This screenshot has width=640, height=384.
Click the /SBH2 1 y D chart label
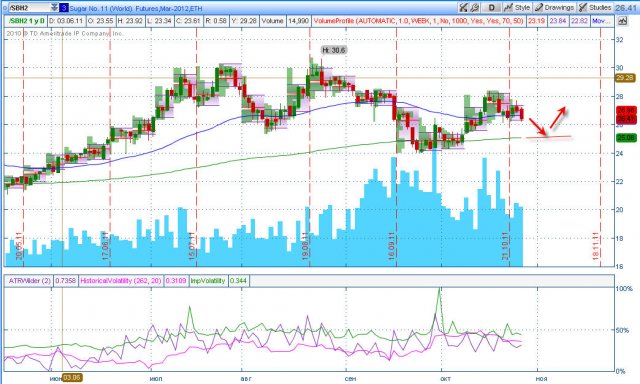[27, 21]
